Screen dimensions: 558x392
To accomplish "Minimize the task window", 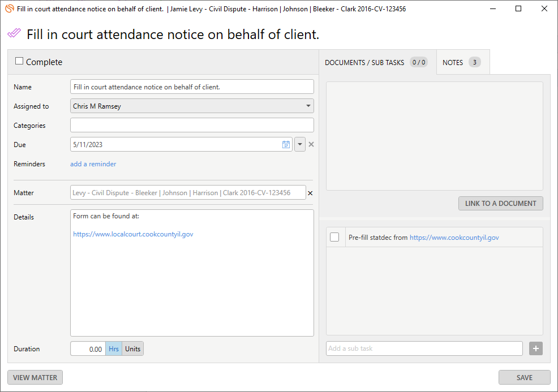I will tap(493, 8).
